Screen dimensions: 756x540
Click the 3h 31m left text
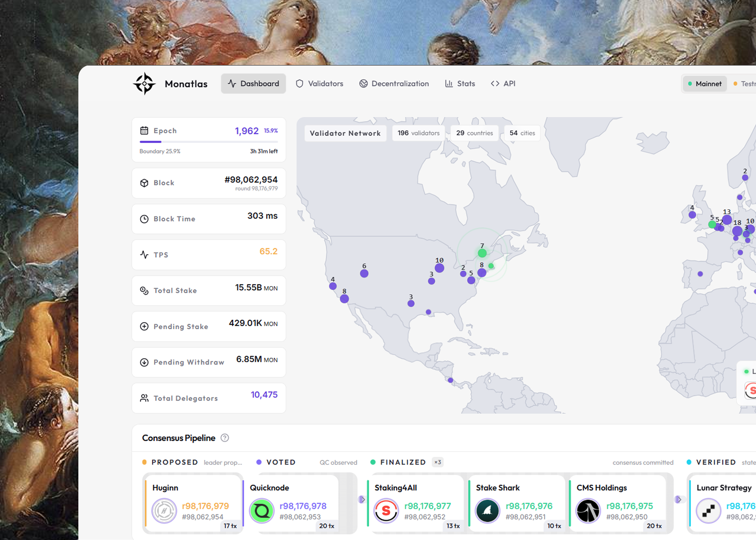point(264,151)
